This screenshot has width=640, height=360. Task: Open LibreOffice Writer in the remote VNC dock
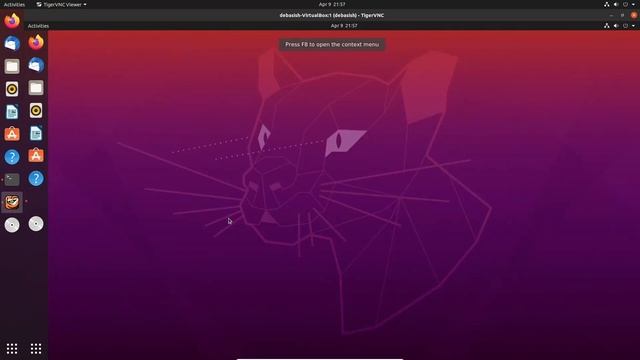tap(36, 133)
